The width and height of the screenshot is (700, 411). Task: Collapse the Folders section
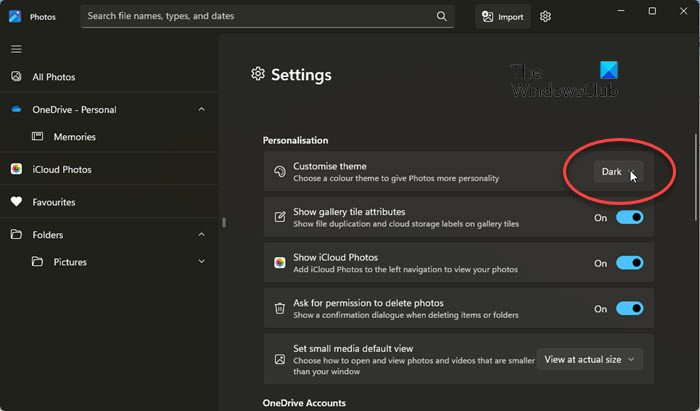click(x=201, y=235)
